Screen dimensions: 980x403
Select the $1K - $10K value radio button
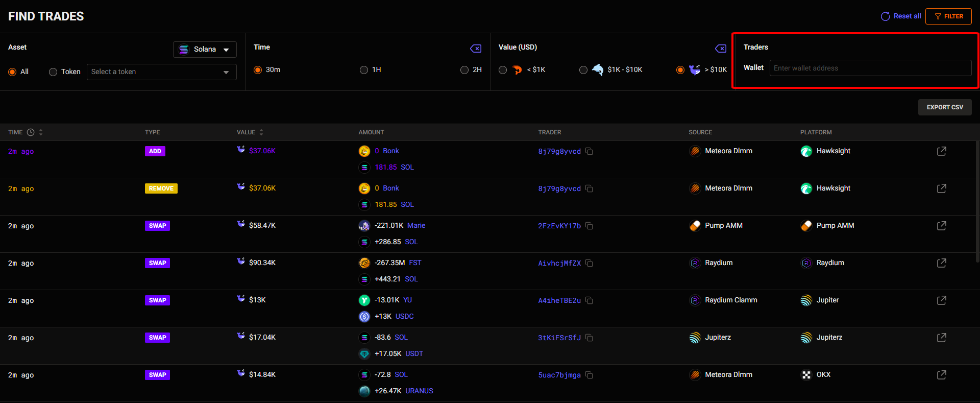pyautogui.click(x=583, y=70)
